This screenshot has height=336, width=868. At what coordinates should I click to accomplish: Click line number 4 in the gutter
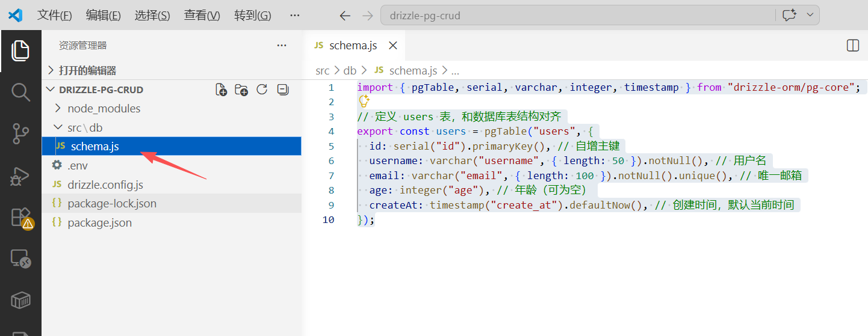coord(330,131)
